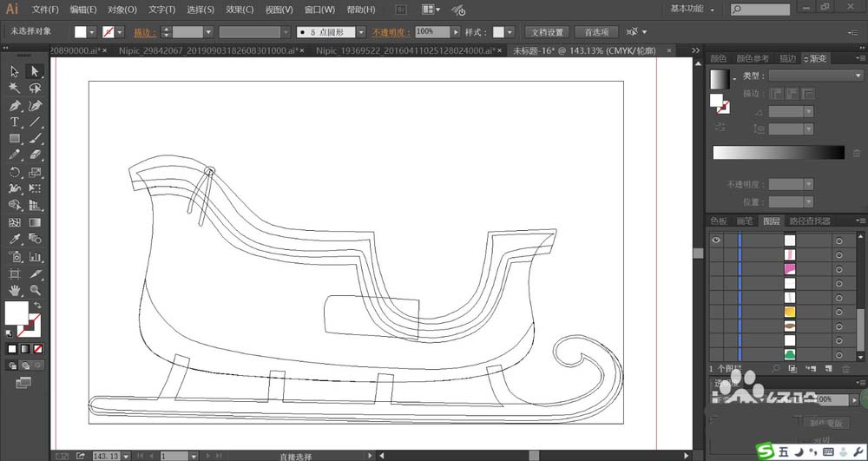The height and width of the screenshot is (461, 868).
Task: Click the 描边 link in control bar
Action: pos(144,32)
